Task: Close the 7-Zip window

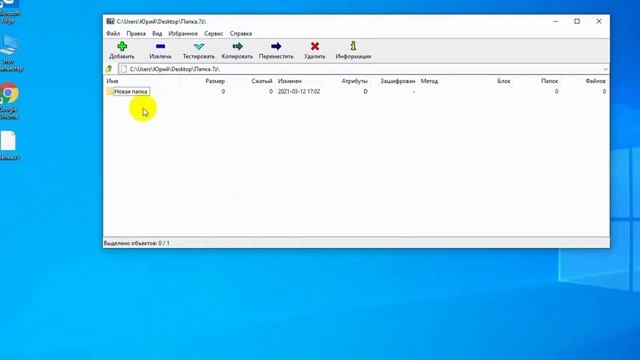Action: coord(599,21)
